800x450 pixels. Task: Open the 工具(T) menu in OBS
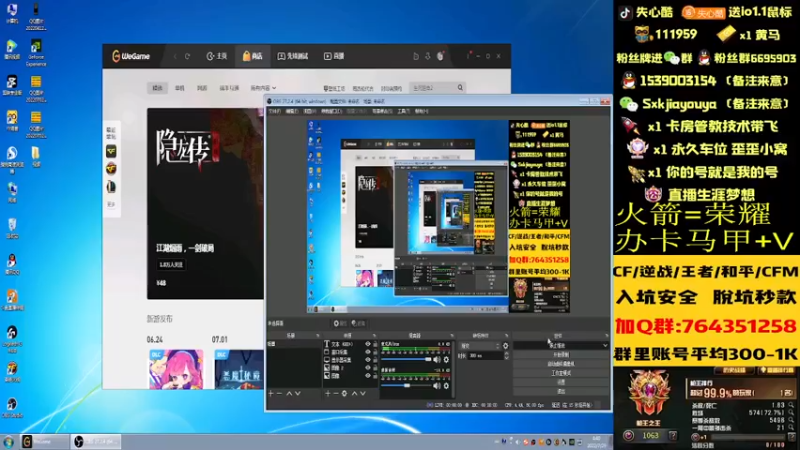(403, 111)
